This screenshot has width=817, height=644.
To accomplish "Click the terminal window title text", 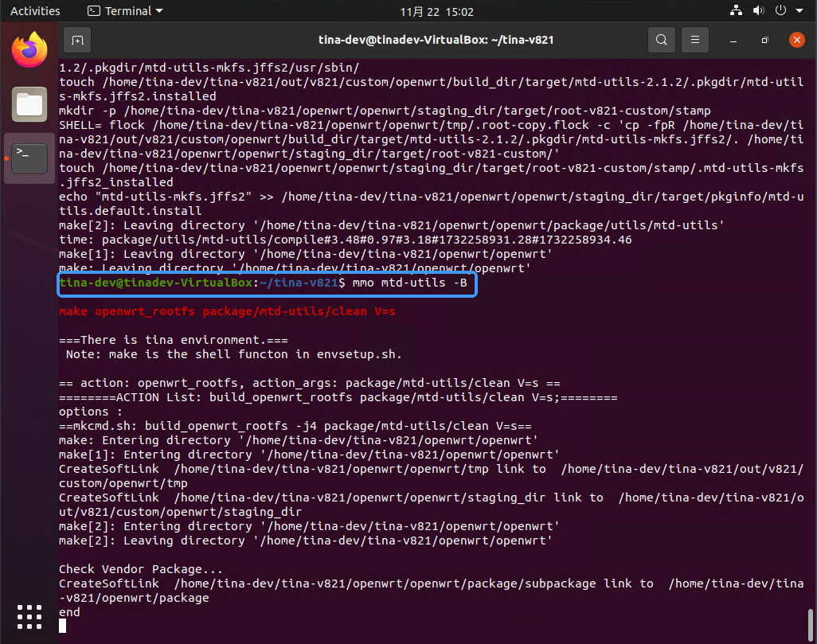I will (435, 40).
